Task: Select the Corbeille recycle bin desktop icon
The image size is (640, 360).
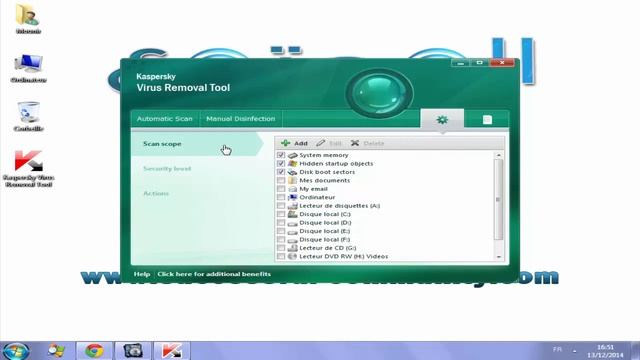Action: click(28, 116)
